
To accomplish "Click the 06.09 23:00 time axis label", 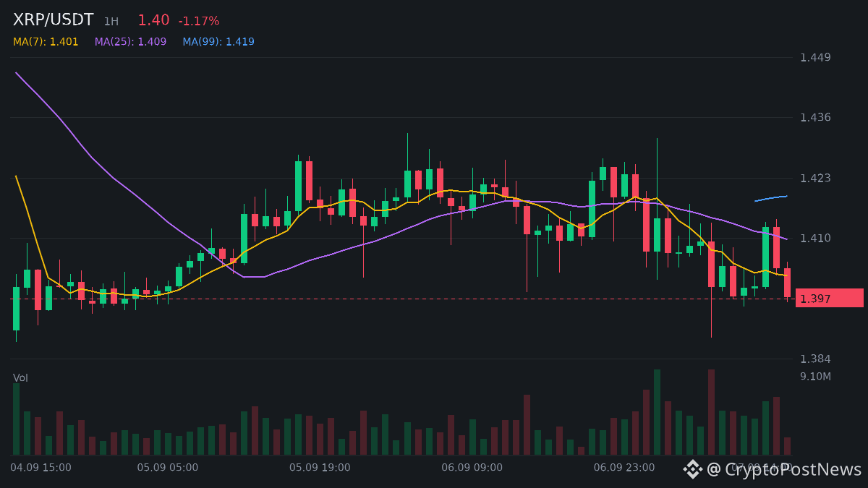I will (x=624, y=468).
